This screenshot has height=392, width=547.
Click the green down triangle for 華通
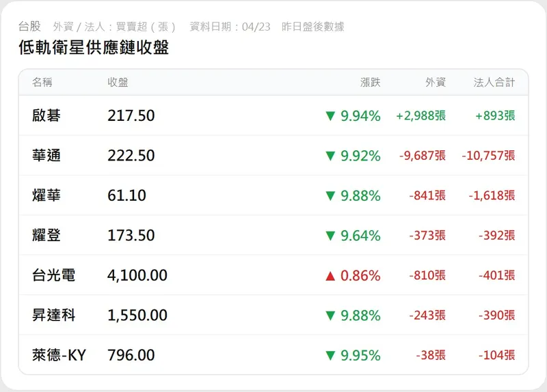point(330,156)
